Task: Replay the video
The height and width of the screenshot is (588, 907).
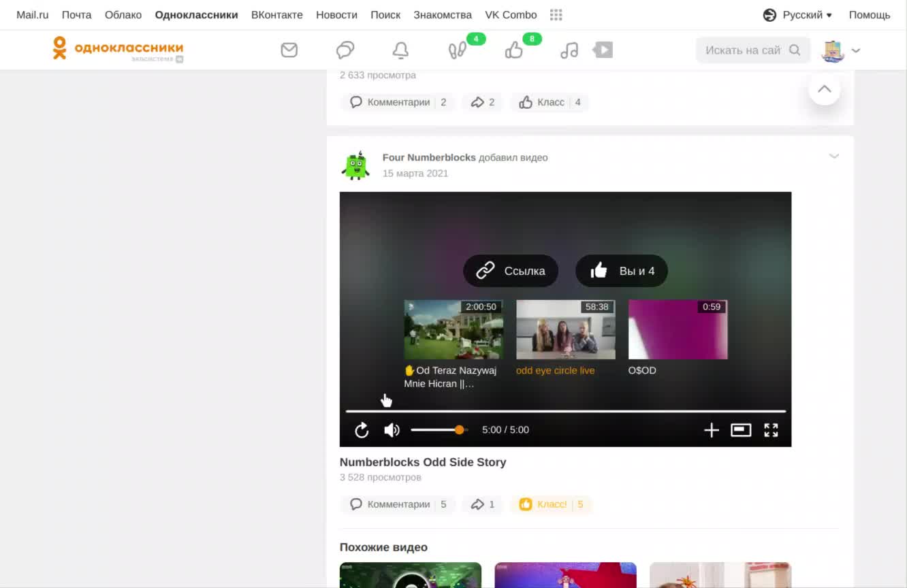Action: pos(362,430)
